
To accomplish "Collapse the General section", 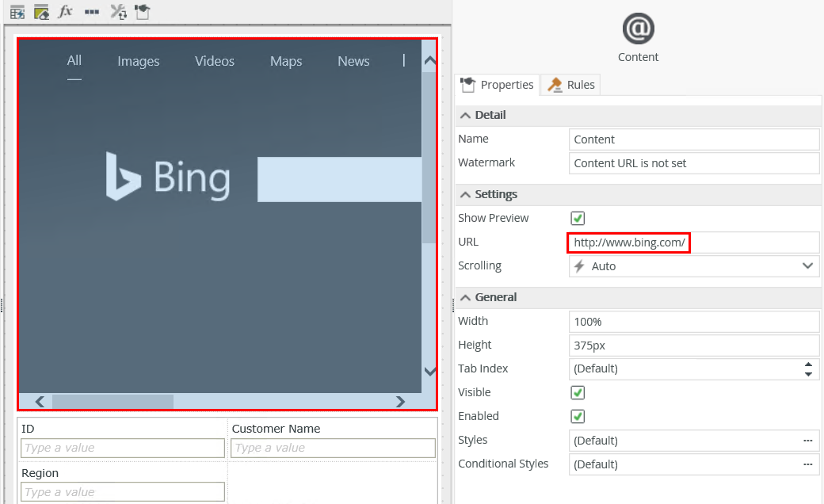I will point(465,297).
